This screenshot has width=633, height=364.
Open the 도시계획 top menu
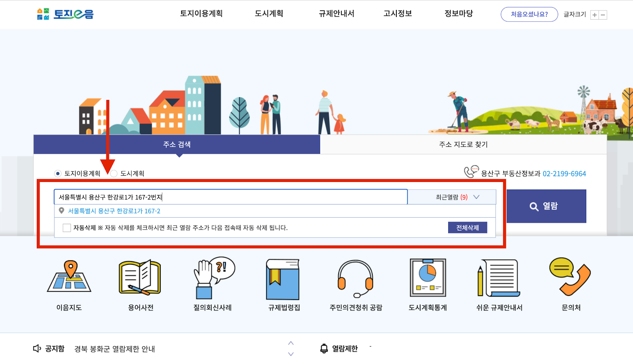pos(269,13)
